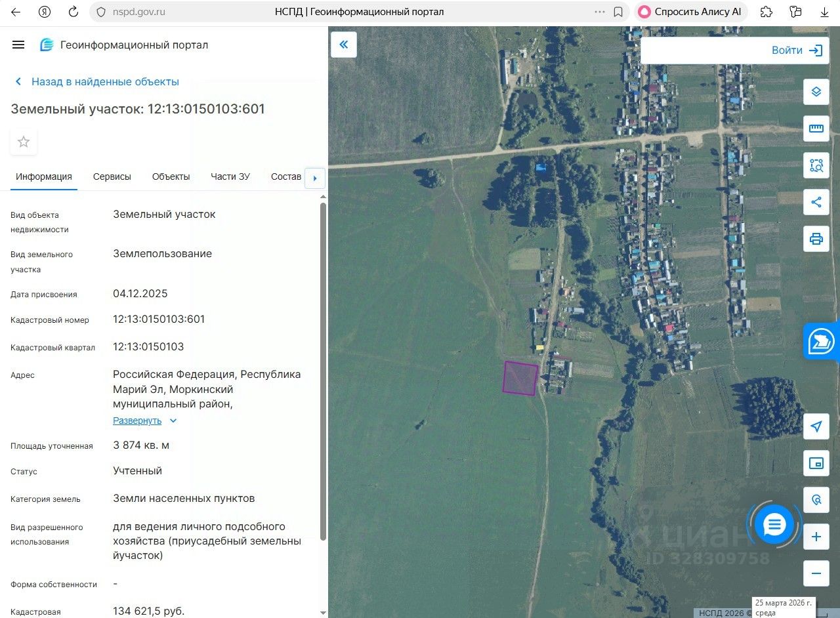Activate the area search tool
The width and height of the screenshot is (840, 618).
tap(816, 165)
